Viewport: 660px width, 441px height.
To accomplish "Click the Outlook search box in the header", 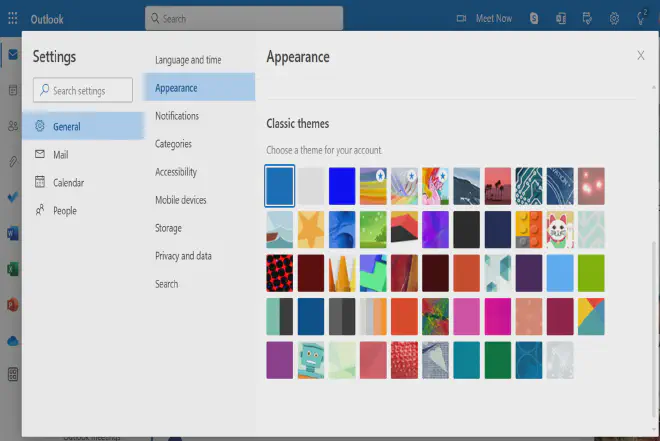I will (x=244, y=19).
